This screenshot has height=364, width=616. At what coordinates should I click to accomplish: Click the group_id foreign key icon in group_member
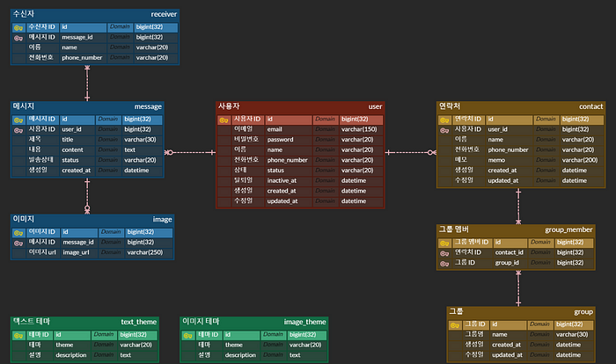444,264
